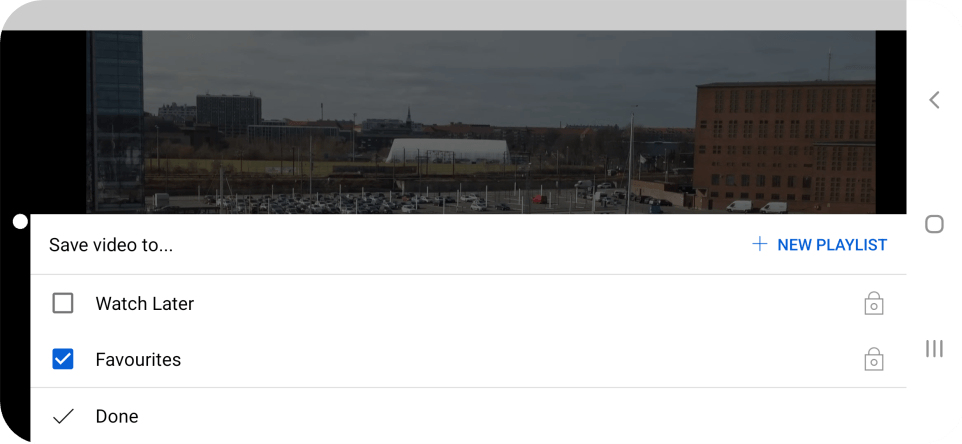Tap the Android back navigation arrow
962x444 pixels.
(934, 100)
